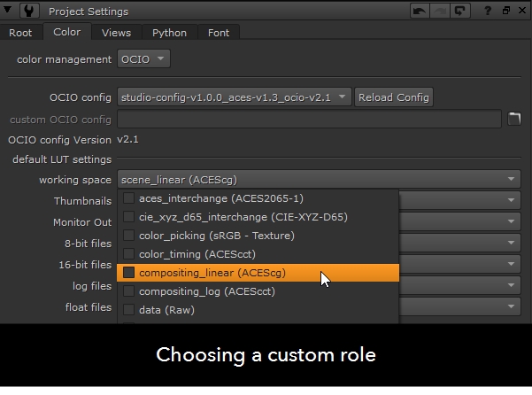Open the OCIO config studio-config dropdown
The width and height of the screenshot is (532, 395).
point(235,97)
